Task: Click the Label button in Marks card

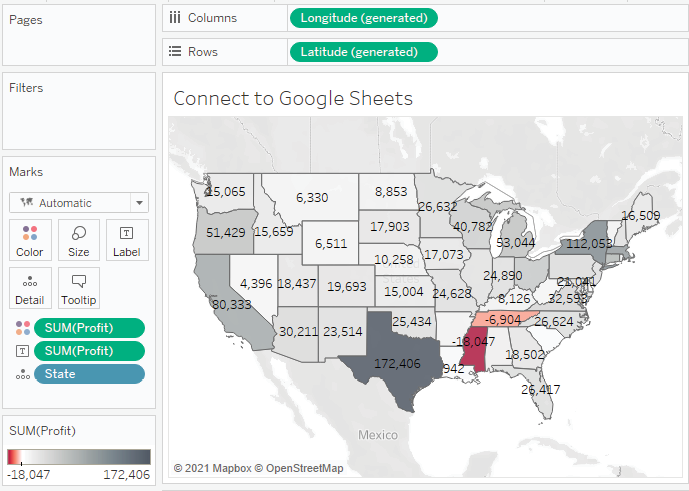Action: 127,240
